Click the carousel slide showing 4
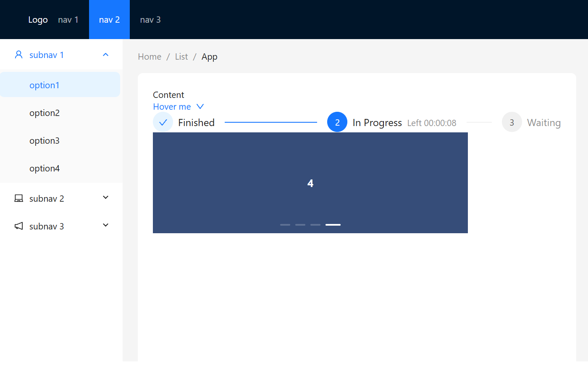The height and width of the screenshot is (366, 588). pos(310,183)
